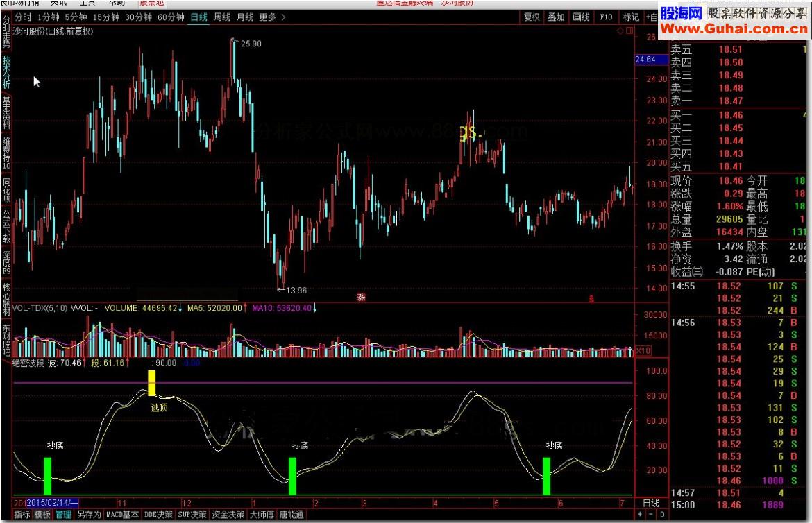812x523 pixels.
Task: Switch to the 日线 daily chart tab
Action: tap(199, 17)
